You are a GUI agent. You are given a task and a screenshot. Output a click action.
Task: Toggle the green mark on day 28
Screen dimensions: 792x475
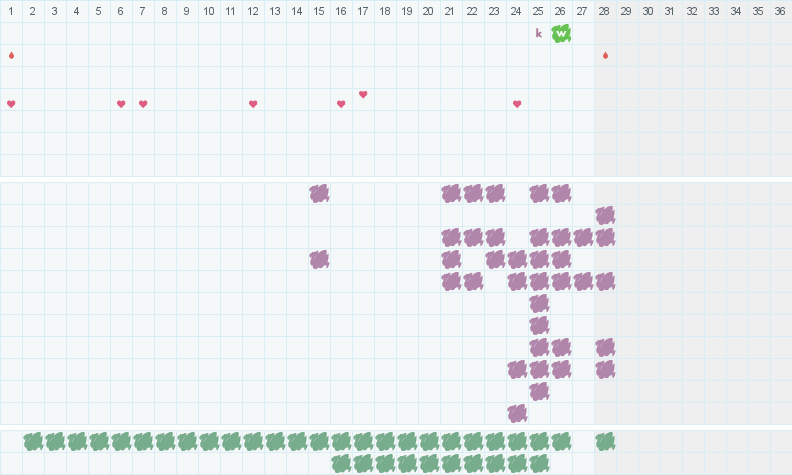[605, 441]
